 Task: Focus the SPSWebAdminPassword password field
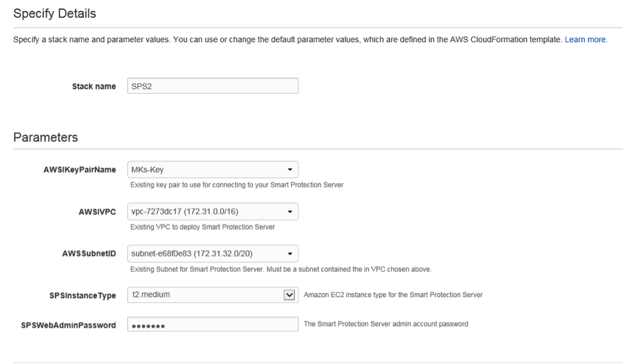[x=212, y=325]
